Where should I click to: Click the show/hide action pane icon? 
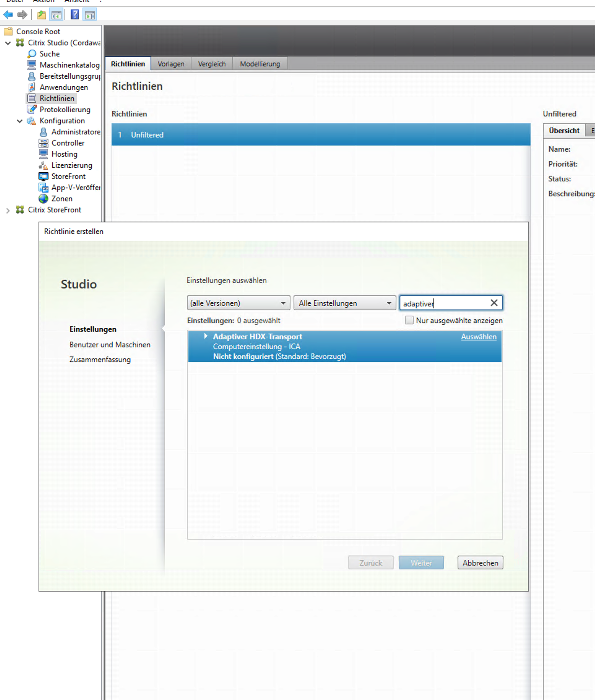90,15
